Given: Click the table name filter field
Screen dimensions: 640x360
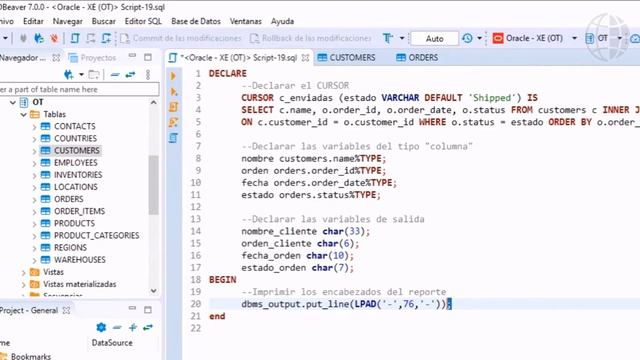Looking at the screenshot, I should [79, 89].
